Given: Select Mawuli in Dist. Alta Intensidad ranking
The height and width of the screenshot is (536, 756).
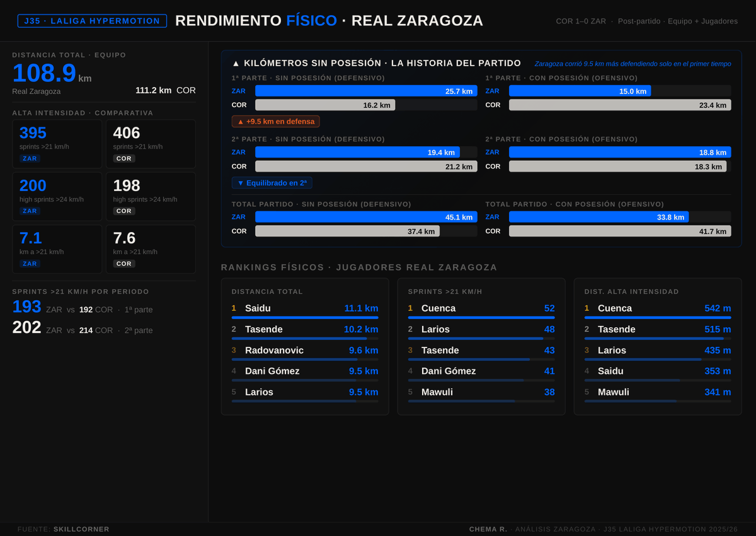Looking at the screenshot, I should [x=658, y=393].
